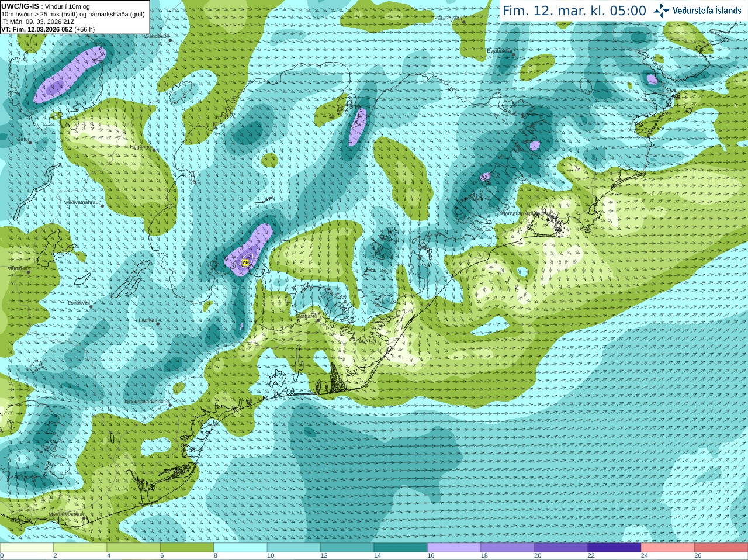Click the Skaftafell station label
This screenshot has height=560, width=748.
pyautogui.click(x=306, y=316)
